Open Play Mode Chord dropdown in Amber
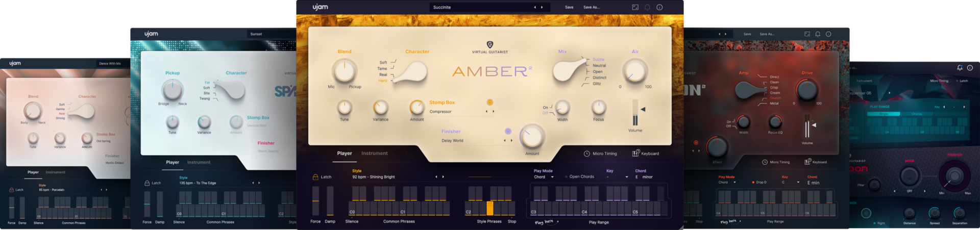 544,177
